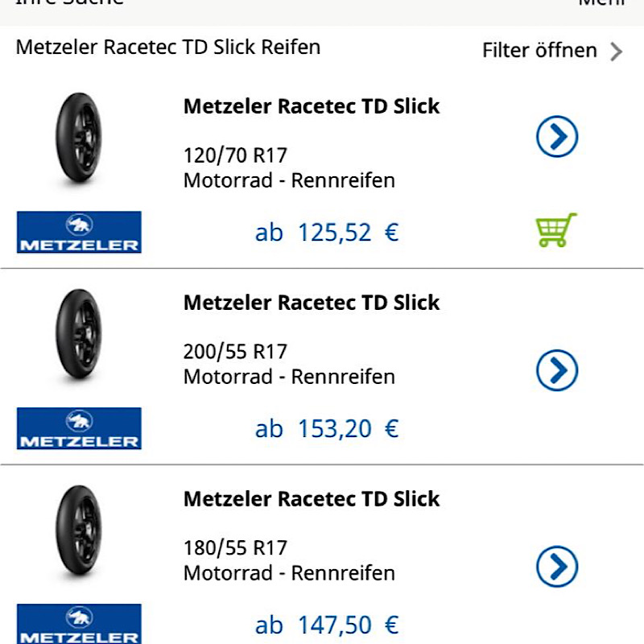Click the price ab 153,20 €
Viewport: 644px width, 644px height.
(x=327, y=429)
